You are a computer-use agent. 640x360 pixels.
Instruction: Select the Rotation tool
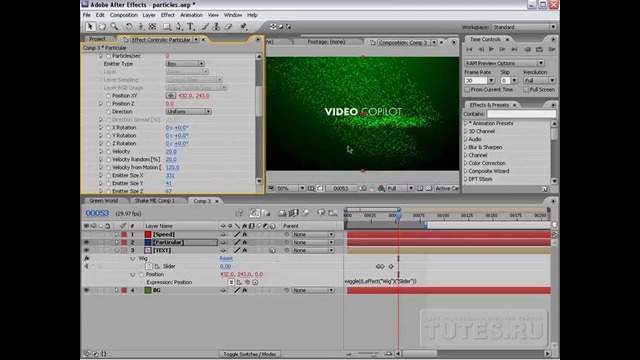coord(129,27)
